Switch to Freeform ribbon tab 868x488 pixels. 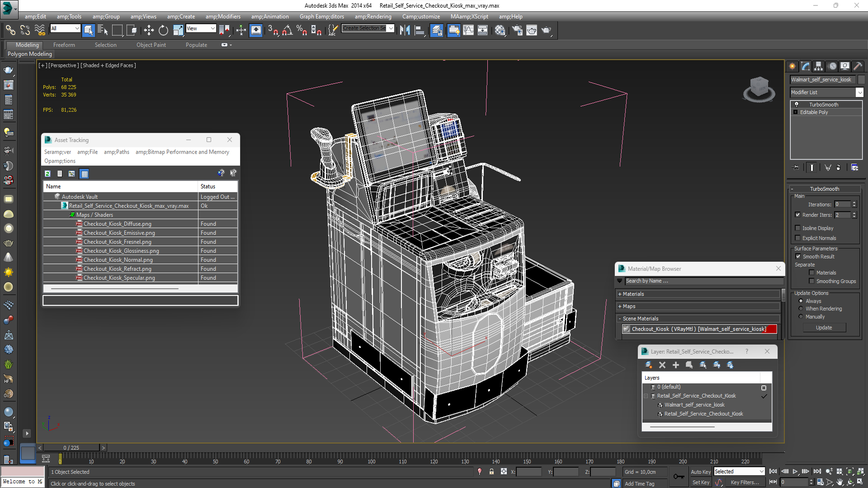click(64, 45)
